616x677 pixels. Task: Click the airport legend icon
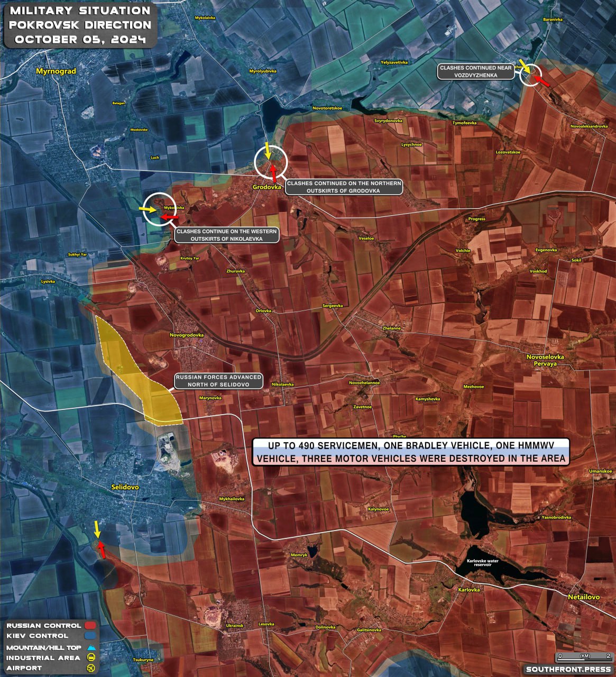point(91,668)
